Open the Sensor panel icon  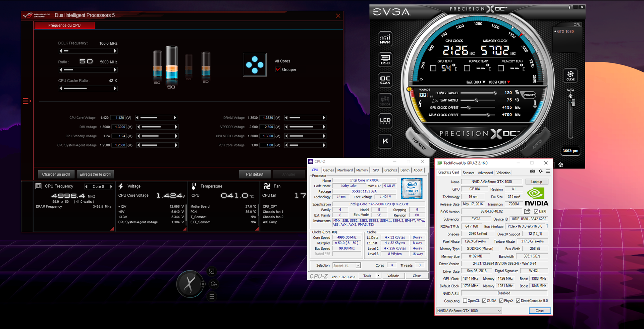click(385, 100)
